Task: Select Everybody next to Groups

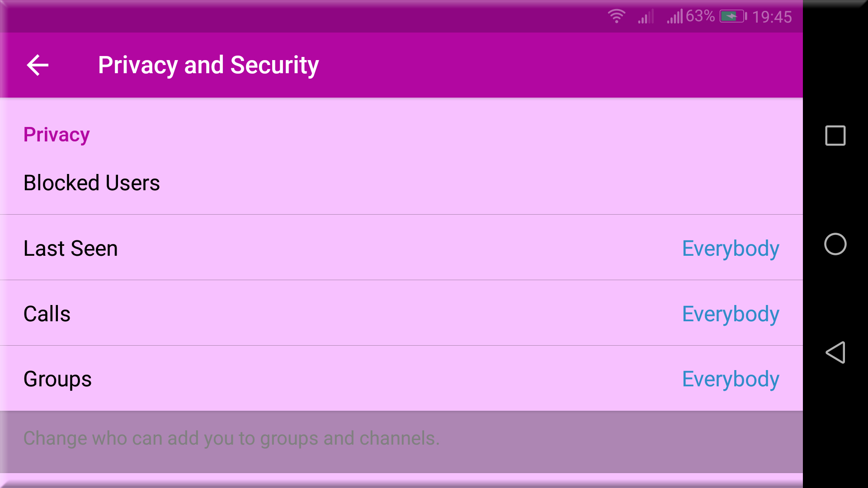Action: [731, 379]
